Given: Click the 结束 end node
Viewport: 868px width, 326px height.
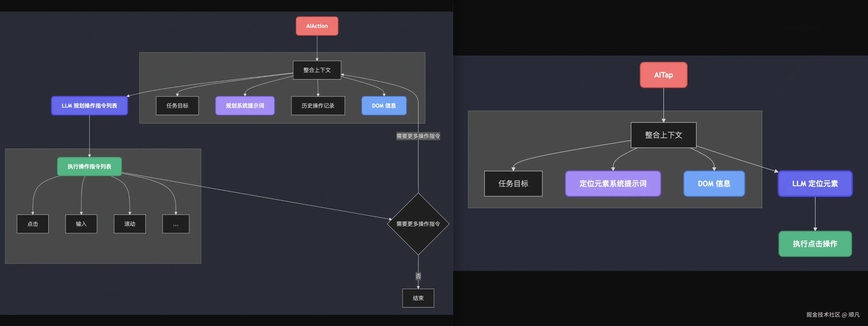Looking at the screenshot, I should [418, 298].
